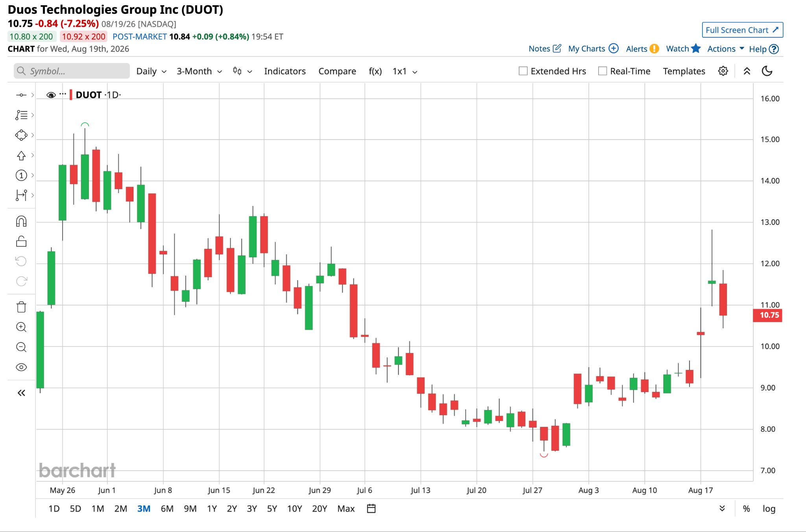The image size is (806, 532).
Task: Enable the Extended Hrs checkbox
Action: pyautogui.click(x=523, y=71)
